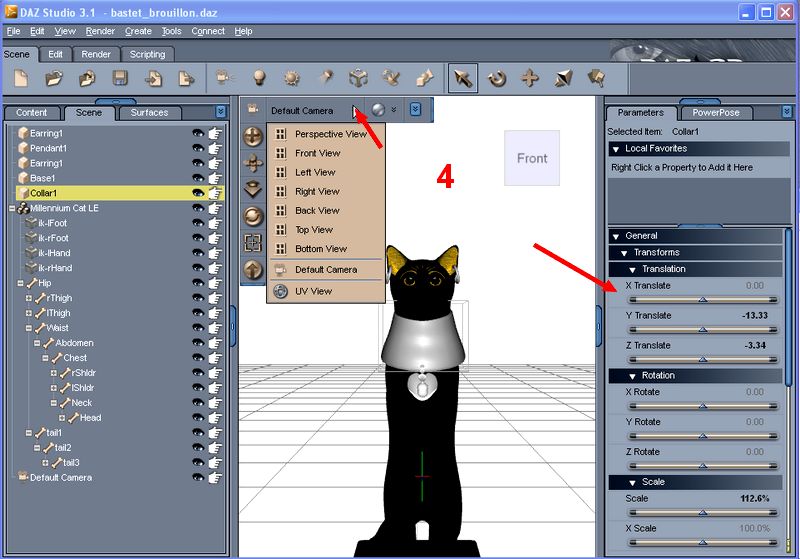
Task: Collapse the Millennium Cat LE tree node
Action: [x=12, y=208]
